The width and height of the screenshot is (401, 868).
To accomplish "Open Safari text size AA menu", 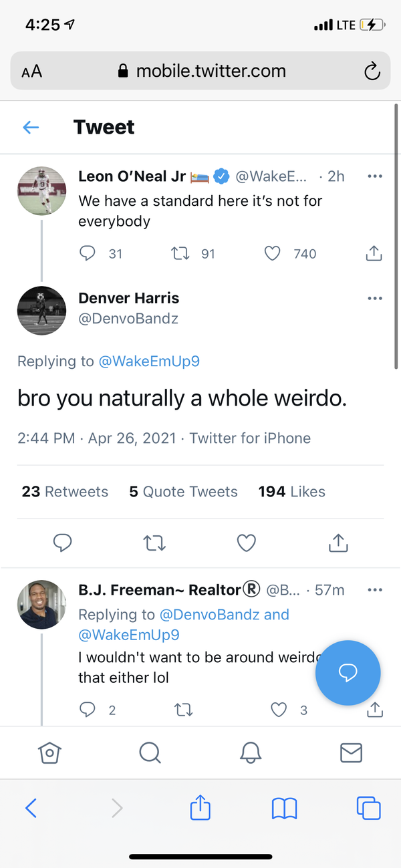I will (31, 71).
